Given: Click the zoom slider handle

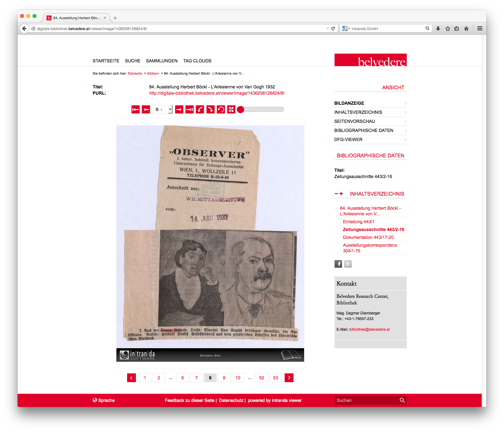Looking at the screenshot, I should [x=241, y=109].
